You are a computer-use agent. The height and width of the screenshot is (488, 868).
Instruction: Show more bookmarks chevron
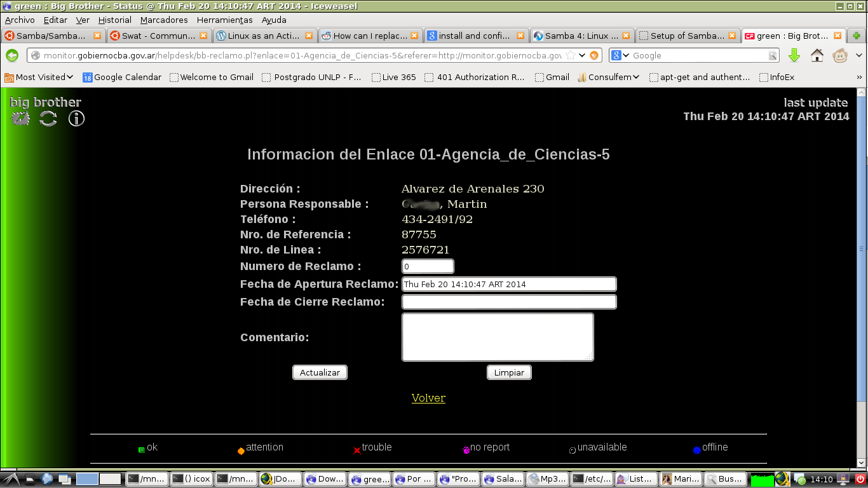[860, 78]
